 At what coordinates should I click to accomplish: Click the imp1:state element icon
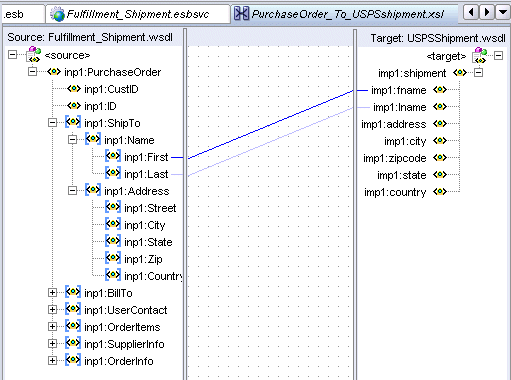tap(440, 175)
